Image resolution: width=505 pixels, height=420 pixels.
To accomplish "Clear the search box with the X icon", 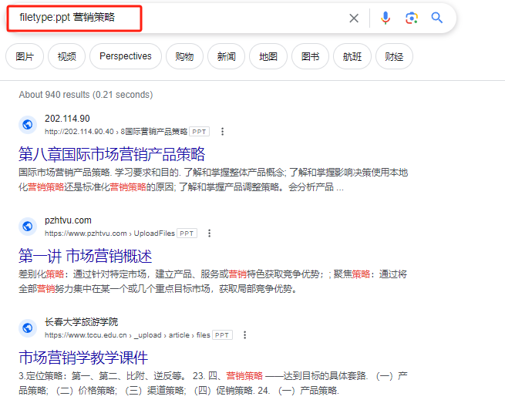I will (x=354, y=18).
